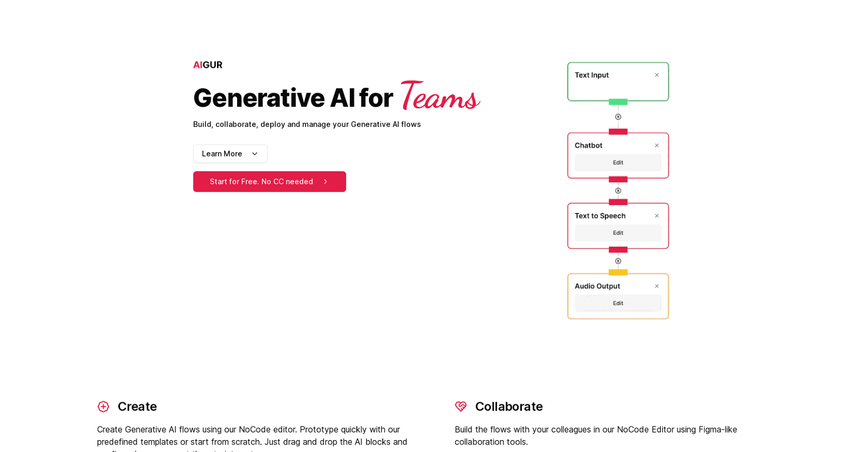Close the Chatbot block
Image resolution: width=868 pixels, height=452 pixels.
[656, 146]
